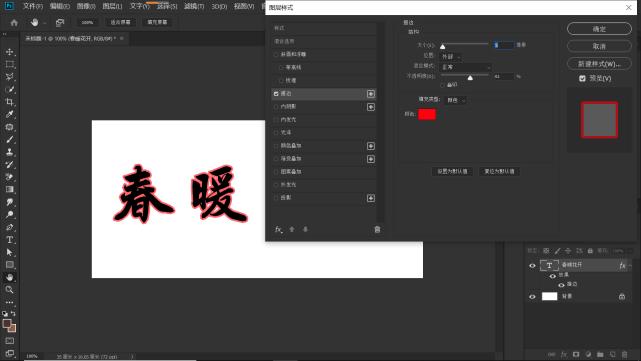Select the Move tool in toolbar
The image size is (641, 361).
pyautogui.click(x=9, y=52)
